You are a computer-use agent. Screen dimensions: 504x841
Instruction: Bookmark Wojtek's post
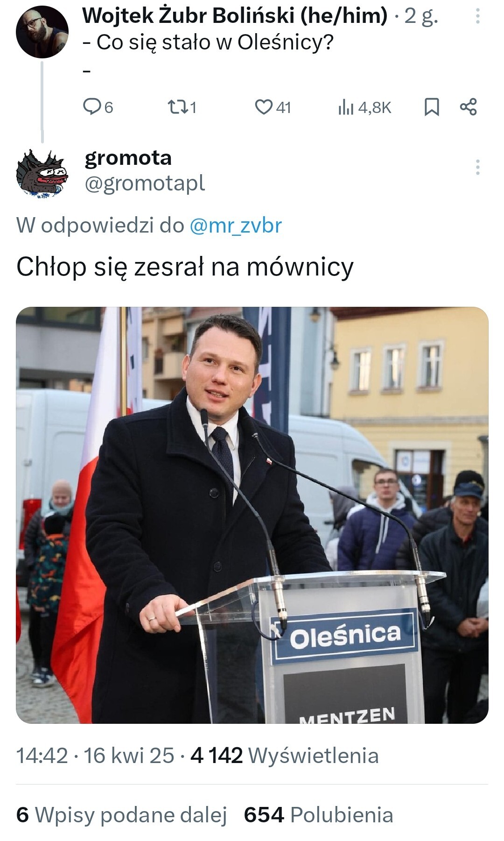pos(432,107)
